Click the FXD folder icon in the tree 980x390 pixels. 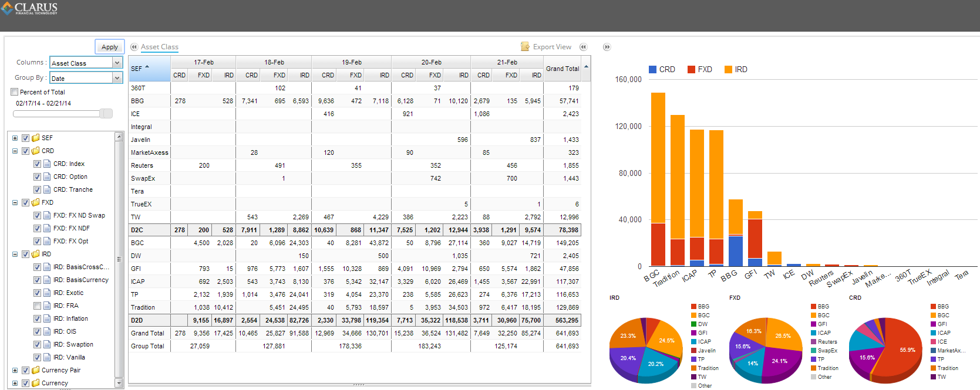coord(36,202)
